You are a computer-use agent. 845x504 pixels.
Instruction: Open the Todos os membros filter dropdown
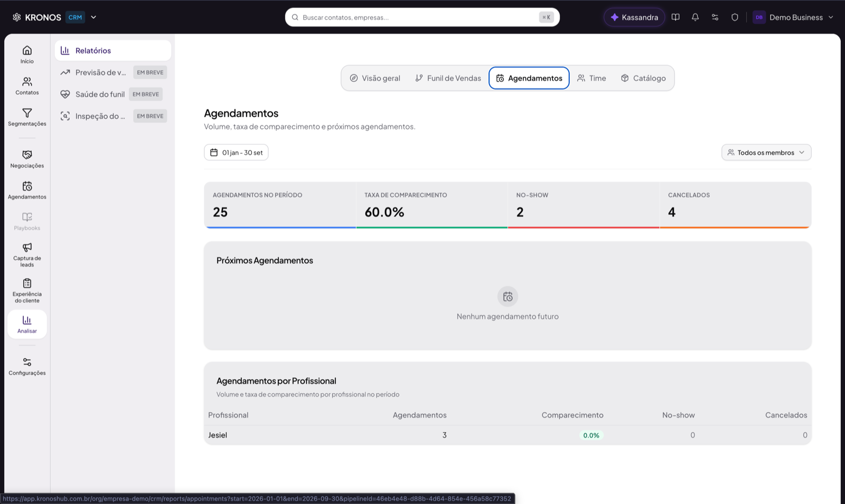click(766, 153)
